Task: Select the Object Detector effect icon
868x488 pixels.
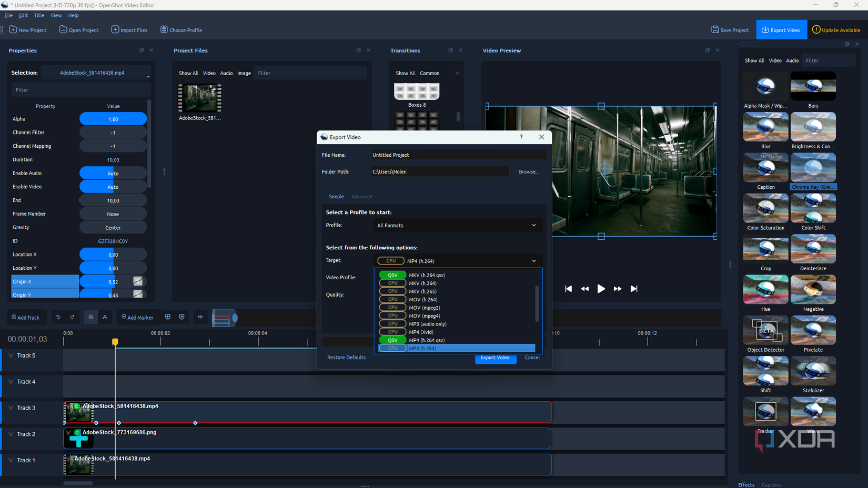Action: click(765, 330)
